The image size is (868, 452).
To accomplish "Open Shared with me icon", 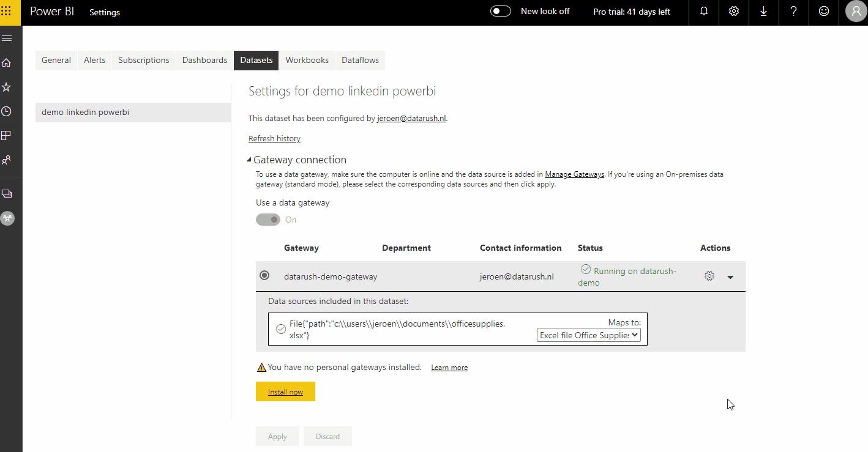I will 7,160.
